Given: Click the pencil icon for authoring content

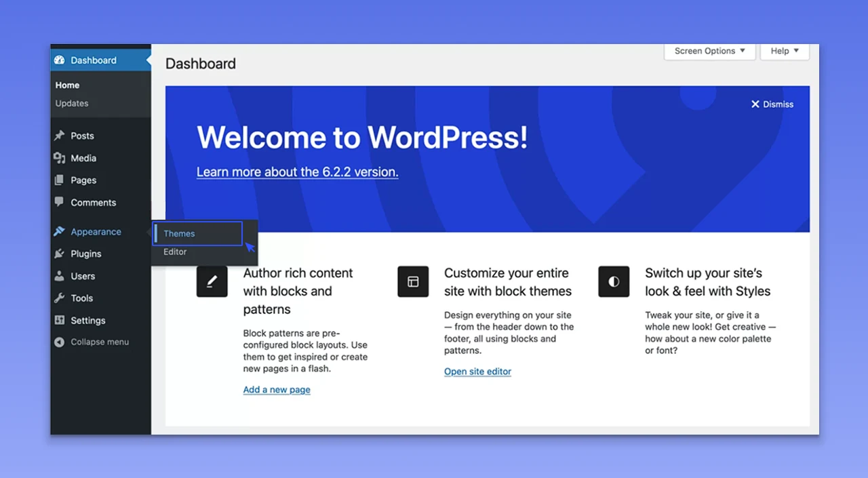Looking at the screenshot, I should [x=212, y=281].
